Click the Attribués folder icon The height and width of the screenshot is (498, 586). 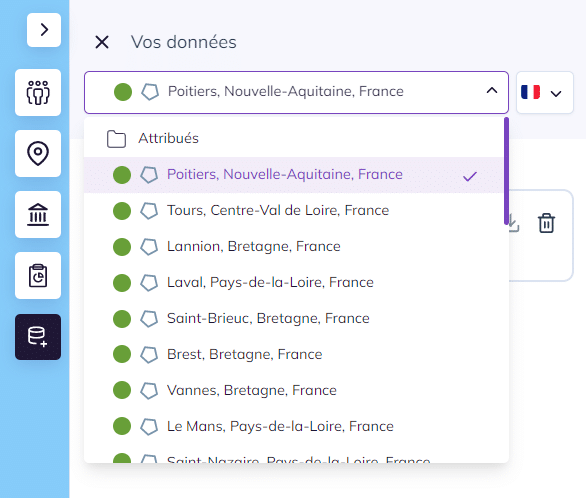click(x=116, y=139)
